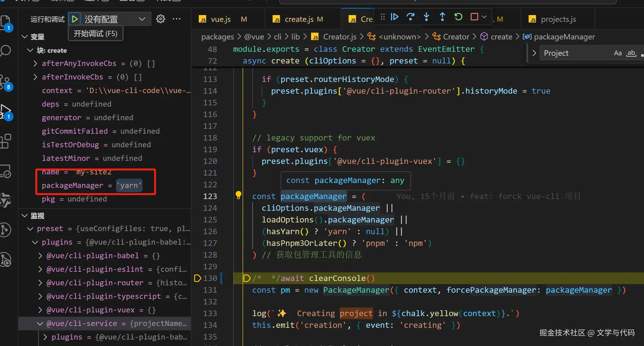Switch to the vue.js editor tab
This screenshot has width=644, height=346.
[x=221, y=19]
